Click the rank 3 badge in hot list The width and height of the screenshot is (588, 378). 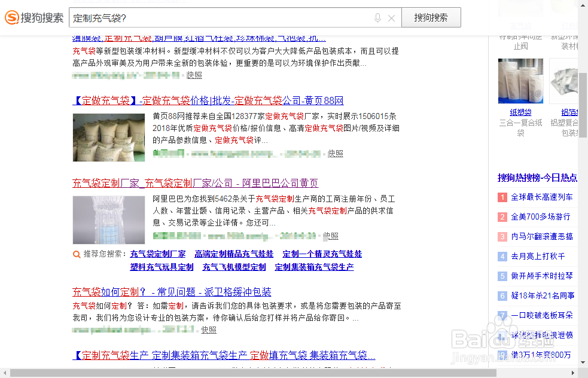coord(502,237)
